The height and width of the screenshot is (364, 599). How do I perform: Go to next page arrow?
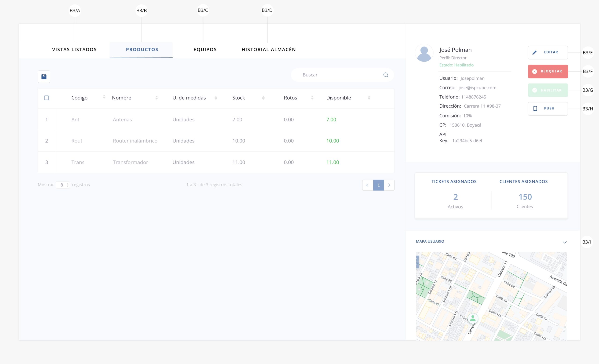pyautogui.click(x=389, y=185)
